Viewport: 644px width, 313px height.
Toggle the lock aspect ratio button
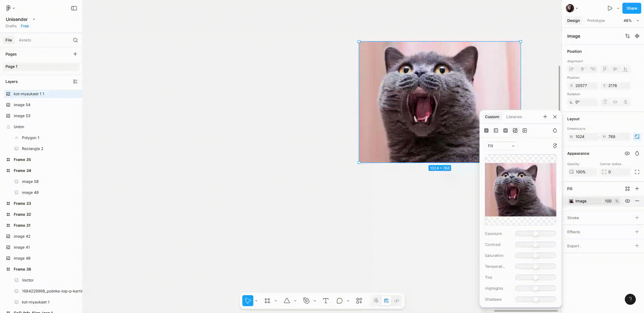[637, 137]
